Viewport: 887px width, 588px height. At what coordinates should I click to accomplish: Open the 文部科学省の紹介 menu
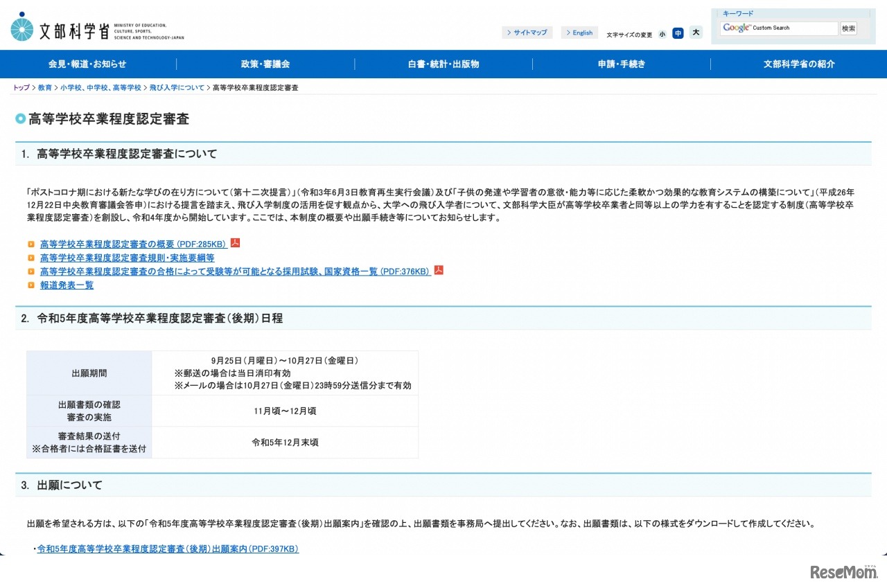point(799,64)
